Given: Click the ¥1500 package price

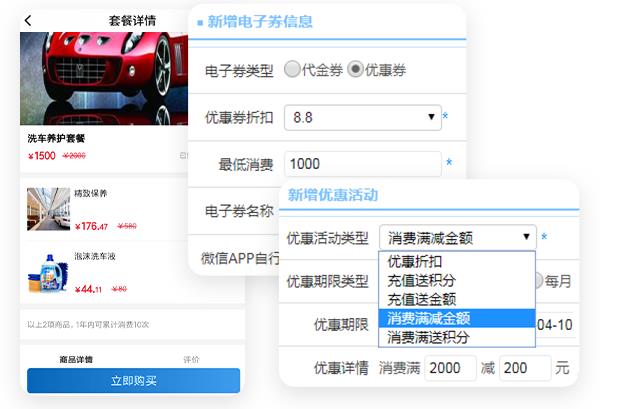Looking at the screenshot, I should pos(42,156).
